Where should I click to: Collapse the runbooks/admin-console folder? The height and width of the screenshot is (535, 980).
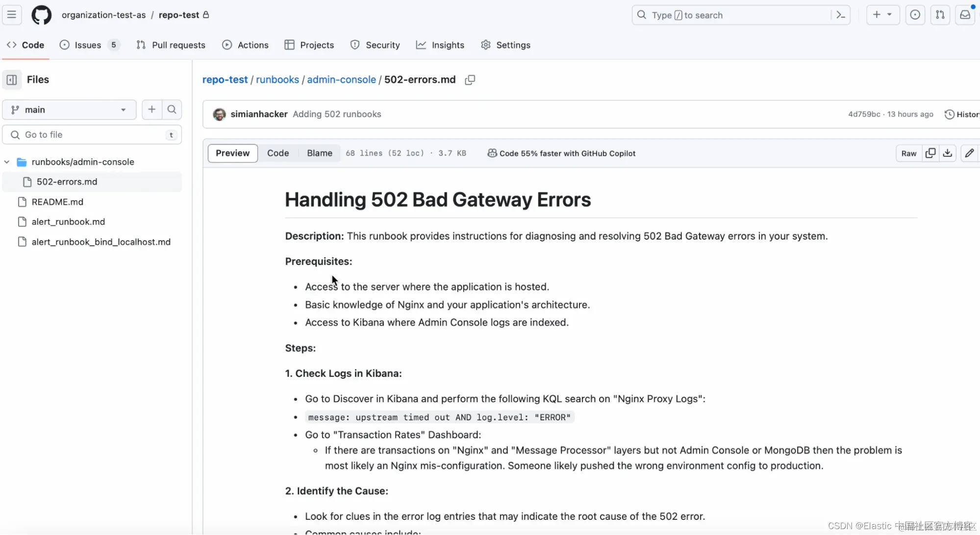coord(7,162)
